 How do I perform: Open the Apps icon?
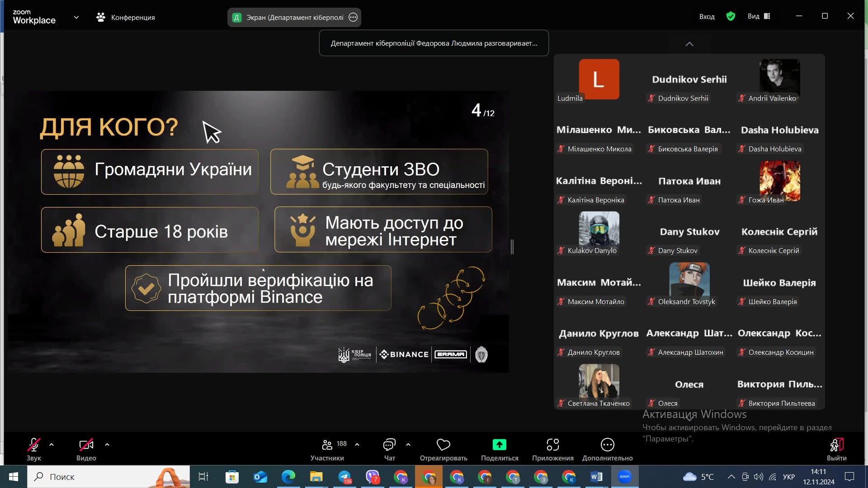(552, 445)
